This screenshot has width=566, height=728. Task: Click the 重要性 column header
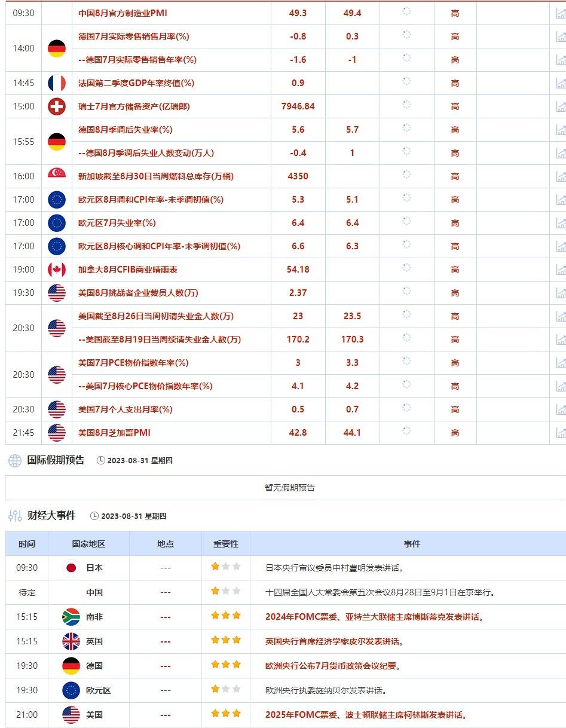pos(225,543)
